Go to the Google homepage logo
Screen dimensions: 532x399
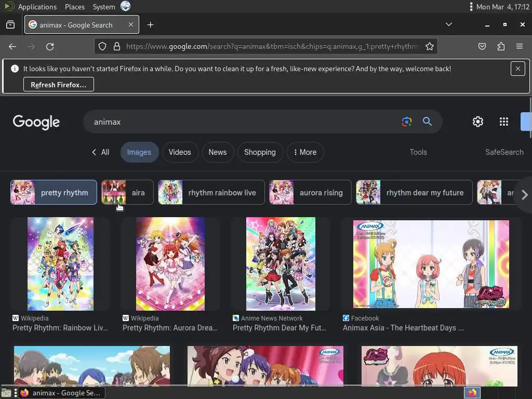tap(36, 122)
